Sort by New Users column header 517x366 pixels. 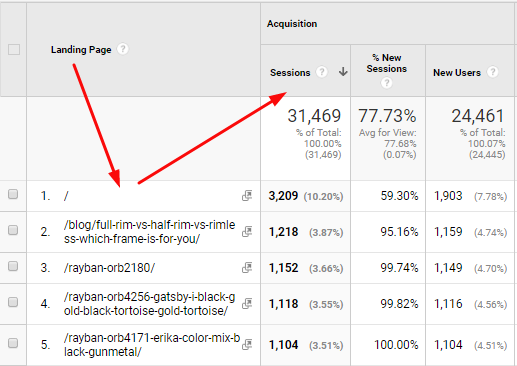click(x=457, y=73)
